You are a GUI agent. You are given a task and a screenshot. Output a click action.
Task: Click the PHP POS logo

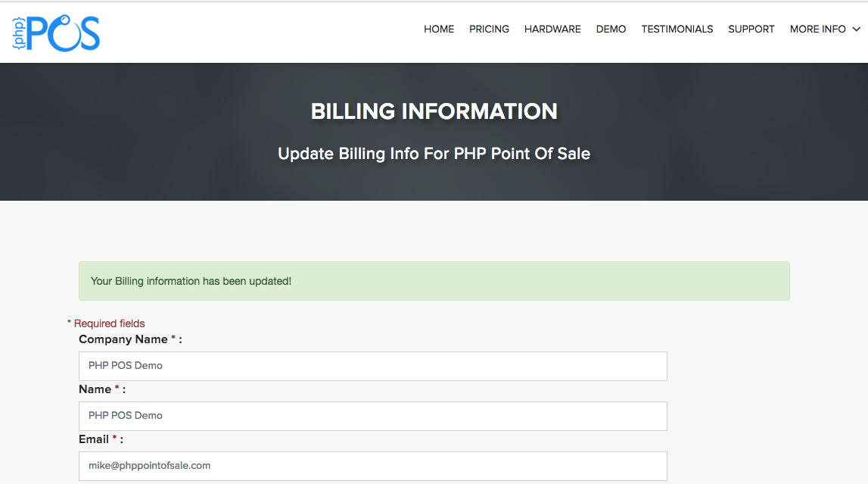(56, 32)
